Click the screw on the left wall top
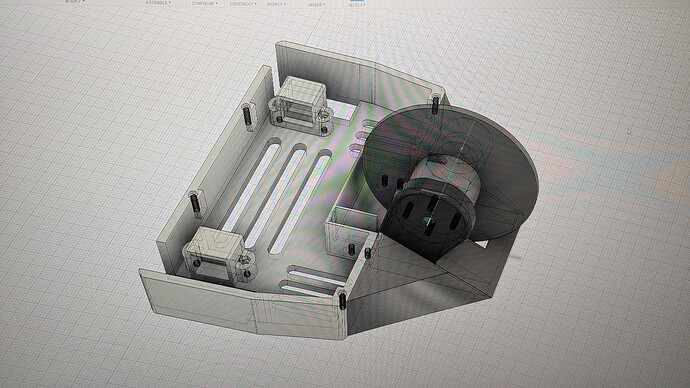The image size is (690, 388). pos(247,115)
